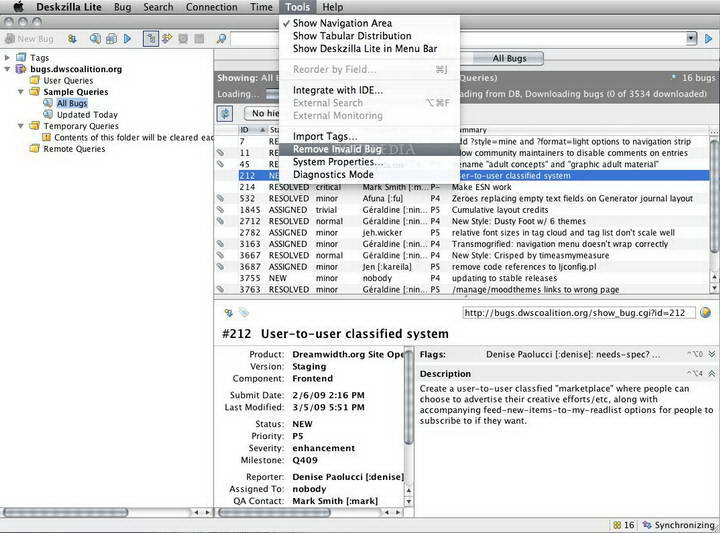Collapse the Description section chevron
Viewport: 720px width, 533px height.
click(712, 373)
